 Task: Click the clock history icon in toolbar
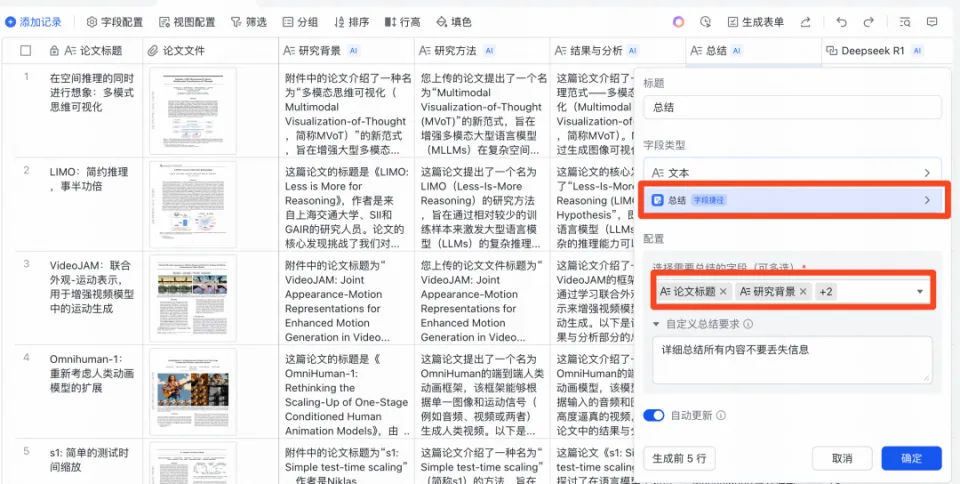pyautogui.click(x=706, y=22)
